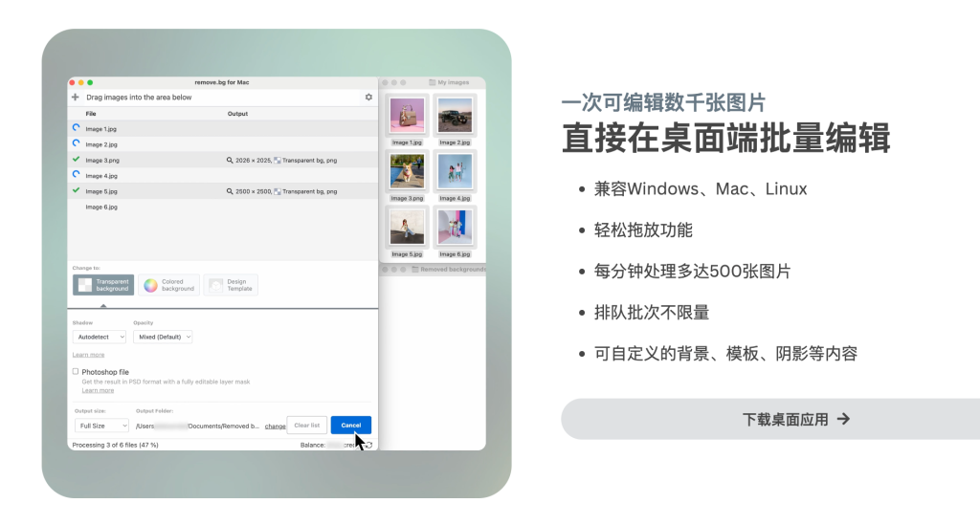
Task: Select the Image 3.png row in list
Action: tap(223, 160)
